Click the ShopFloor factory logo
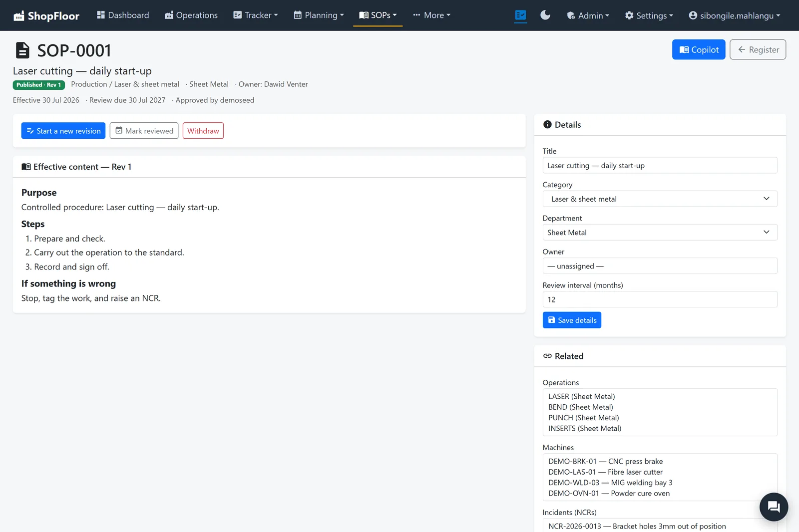 19,15
